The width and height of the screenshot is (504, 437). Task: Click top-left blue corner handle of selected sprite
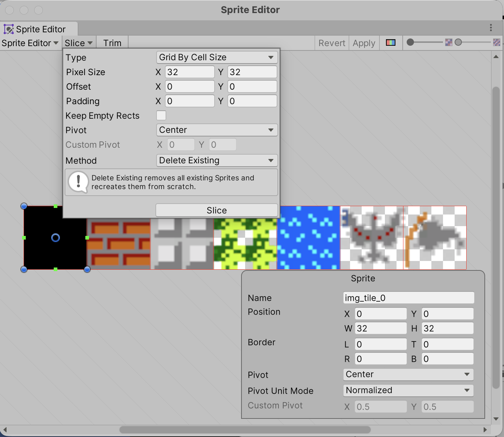click(x=24, y=206)
